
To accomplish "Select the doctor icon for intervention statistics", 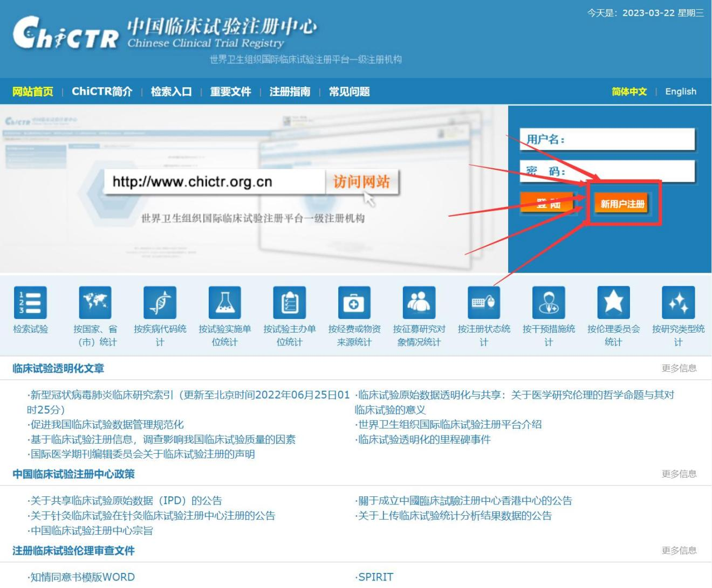I will (x=549, y=302).
